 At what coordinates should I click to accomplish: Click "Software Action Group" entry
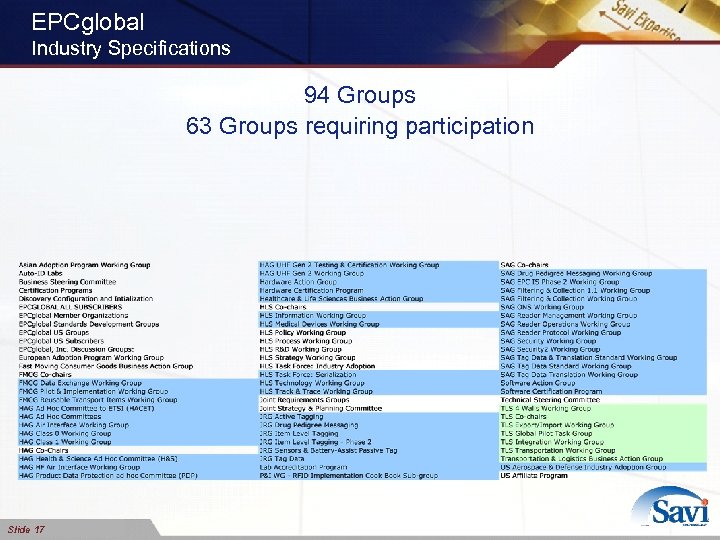[x=538, y=383]
